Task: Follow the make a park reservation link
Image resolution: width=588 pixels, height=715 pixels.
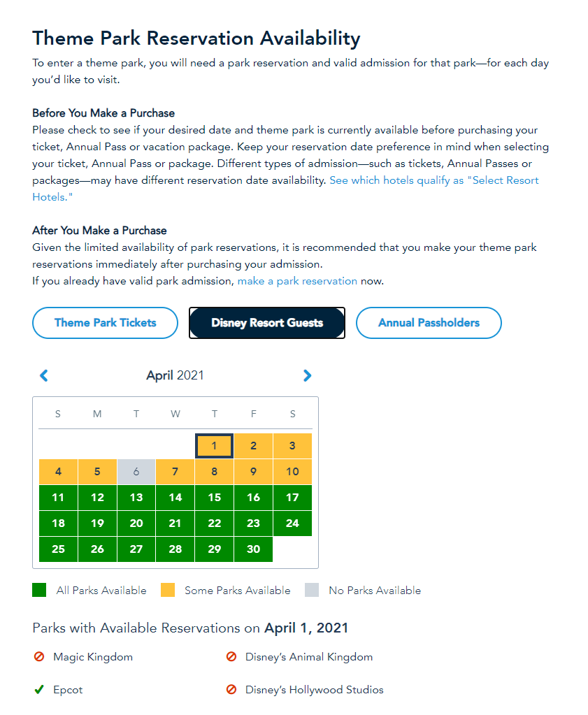Action: pyautogui.click(x=297, y=281)
